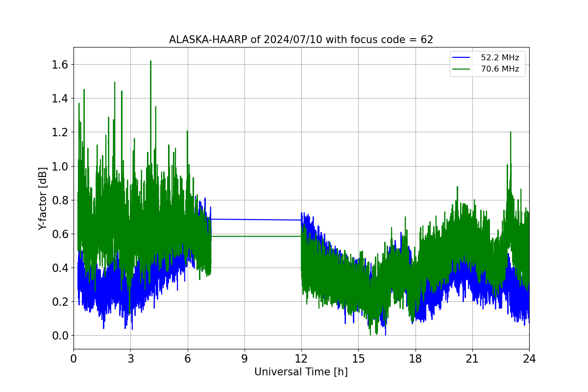The image size is (588, 392).
Task: Click x-axis tick label '0'
Action: point(73,358)
